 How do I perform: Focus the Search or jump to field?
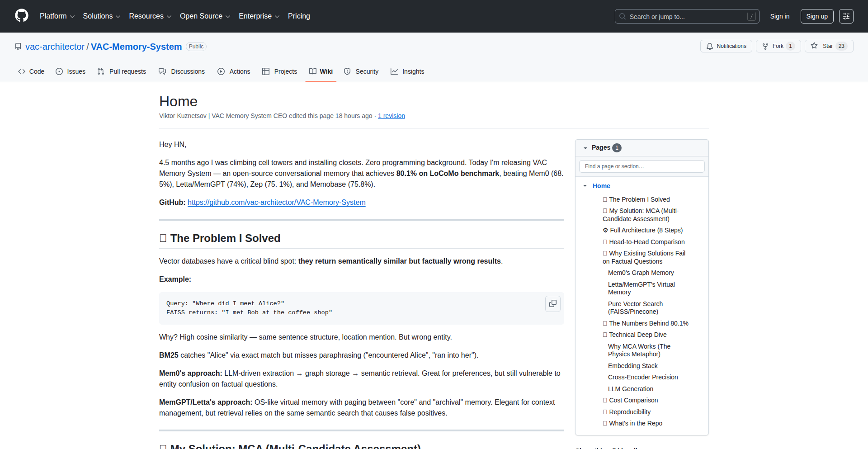(687, 16)
